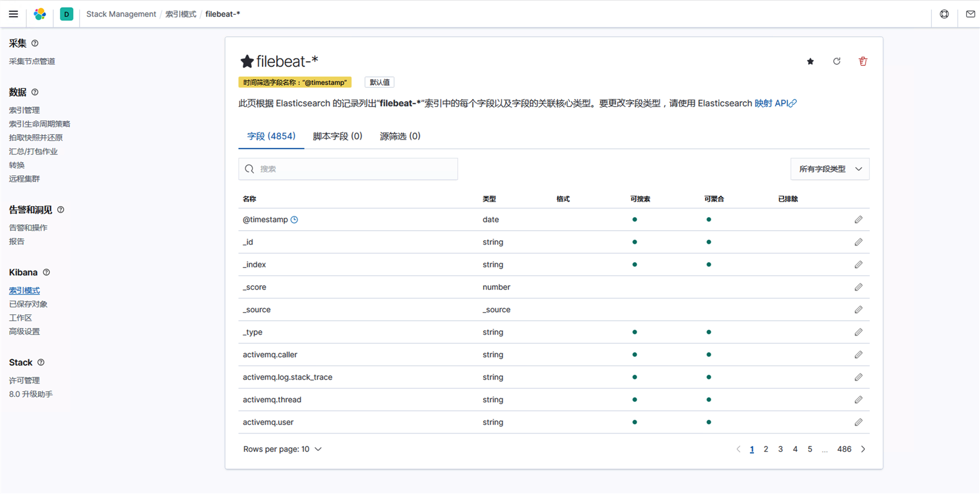Focus the 搜索 field search box
The image size is (980, 494).
(348, 169)
